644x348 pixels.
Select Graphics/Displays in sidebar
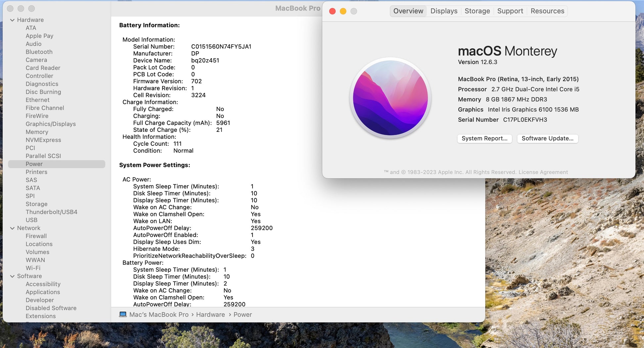pyautogui.click(x=51, y=124)
